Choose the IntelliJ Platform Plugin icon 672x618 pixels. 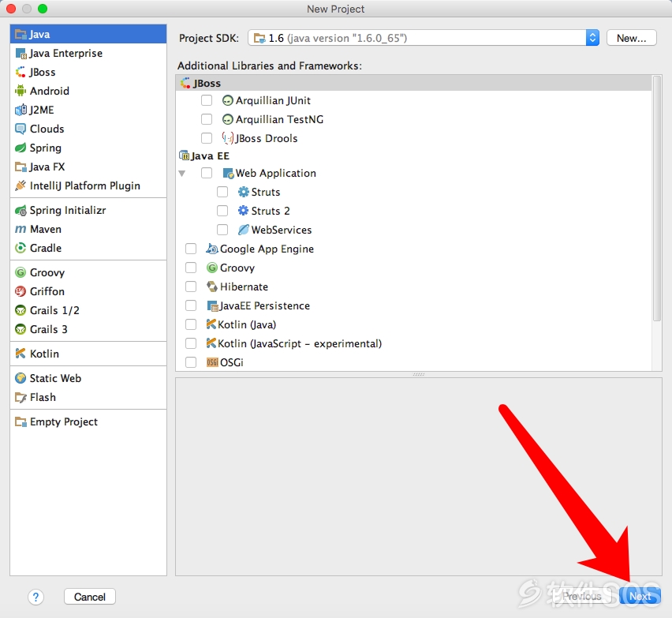coord(21,185)
